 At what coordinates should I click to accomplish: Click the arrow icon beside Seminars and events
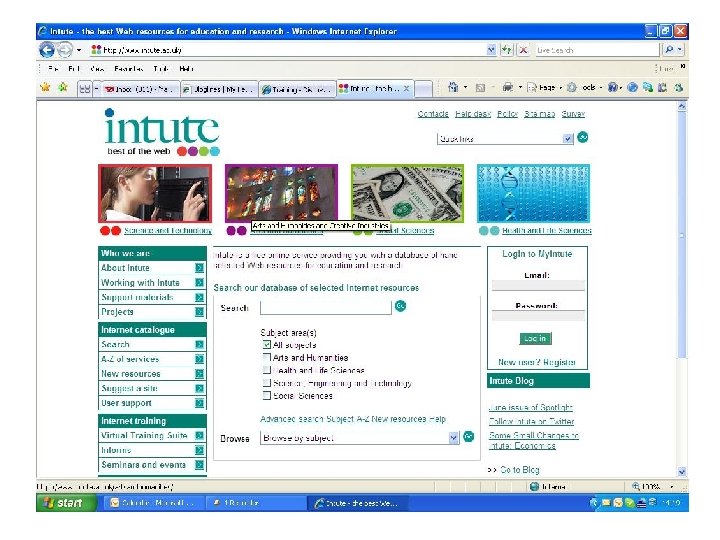click(199, 465)
